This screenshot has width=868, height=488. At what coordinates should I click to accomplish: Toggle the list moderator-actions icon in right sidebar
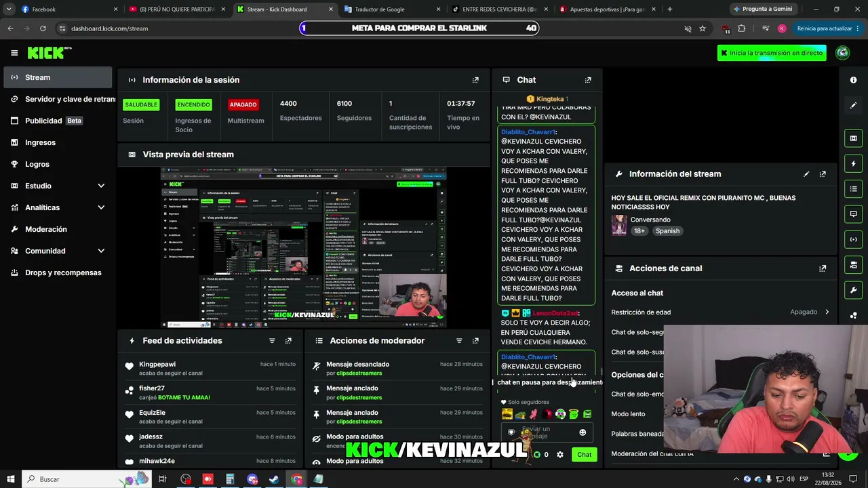coord(853,188)
